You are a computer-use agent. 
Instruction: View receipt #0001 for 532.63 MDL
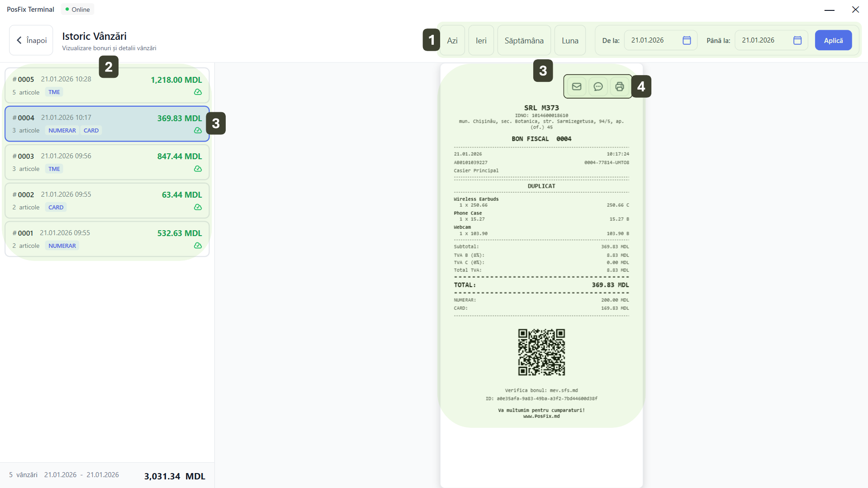(x=107, y=239)
